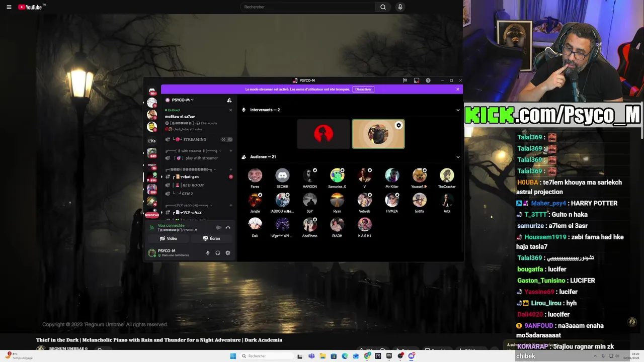
Task: Dismiss the purple streamer mode banner
Action: pyautogui.click(x=457, y=89)
